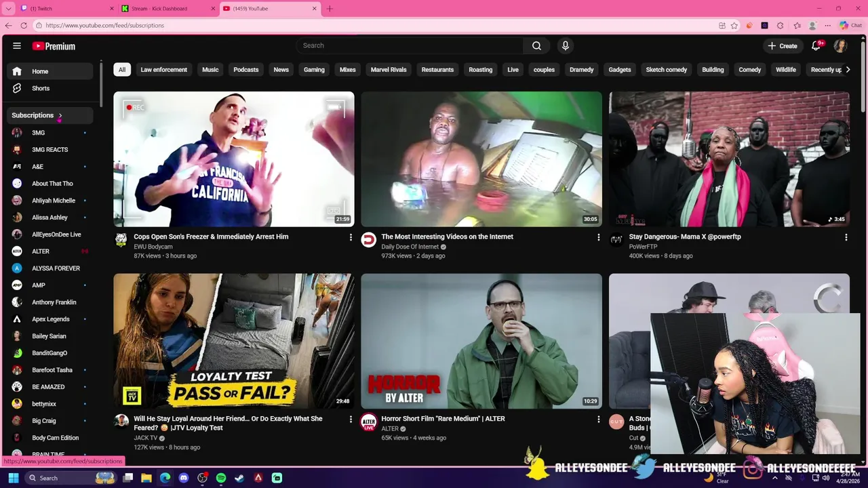Open options for Loyalty Test video
This screenshot has height=488, width=868.
click(x=351, y=420)
